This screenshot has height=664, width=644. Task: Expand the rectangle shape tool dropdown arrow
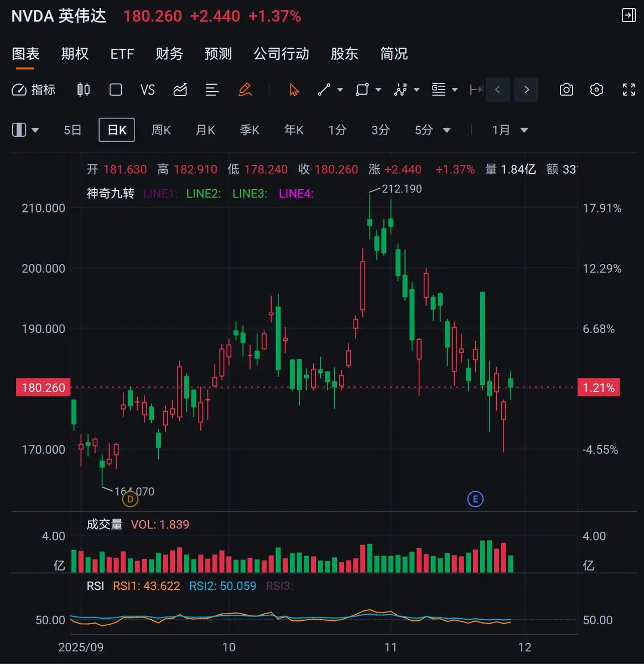coord(378,90)
